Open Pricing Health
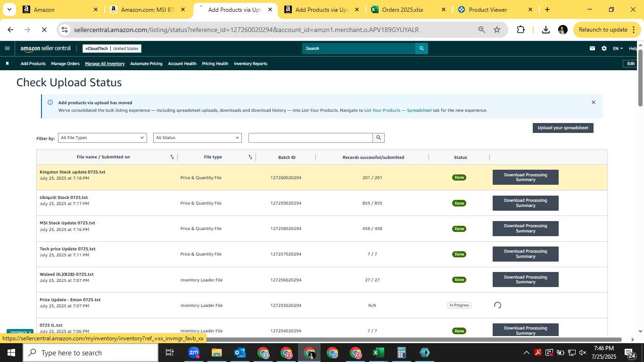The width and height of the screenshot is (644, 362). click(x=215, y=64)
